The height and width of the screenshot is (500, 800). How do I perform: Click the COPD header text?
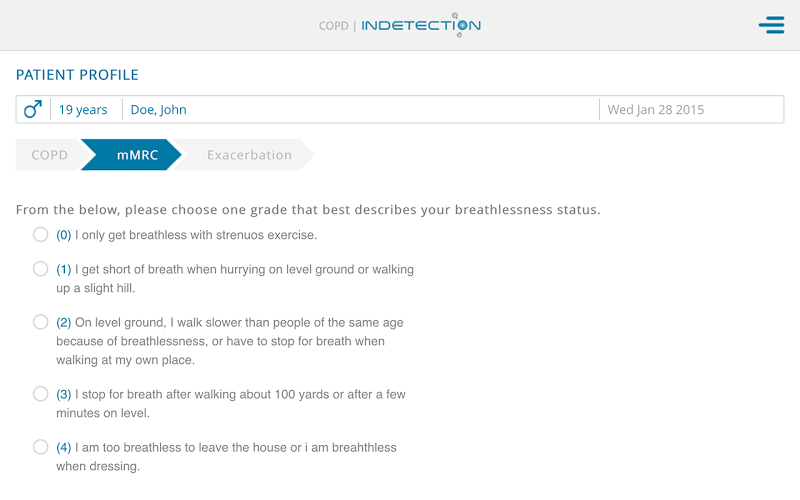pos(333,26)
